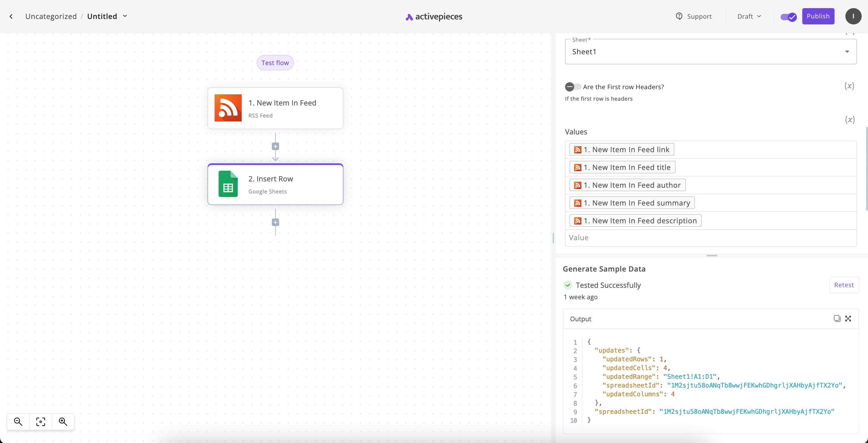
Task: Open the Draft version dropdown
Action: [749, 16]
